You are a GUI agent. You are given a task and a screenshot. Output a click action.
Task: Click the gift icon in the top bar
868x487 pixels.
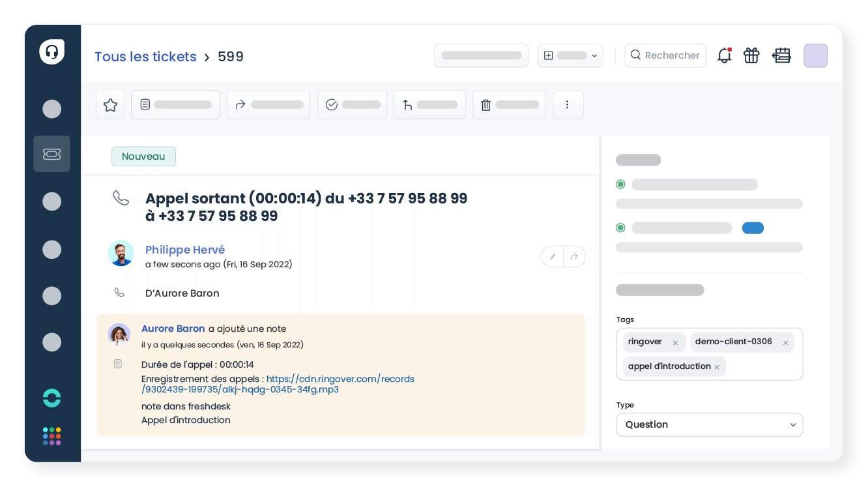pos(751,55)
